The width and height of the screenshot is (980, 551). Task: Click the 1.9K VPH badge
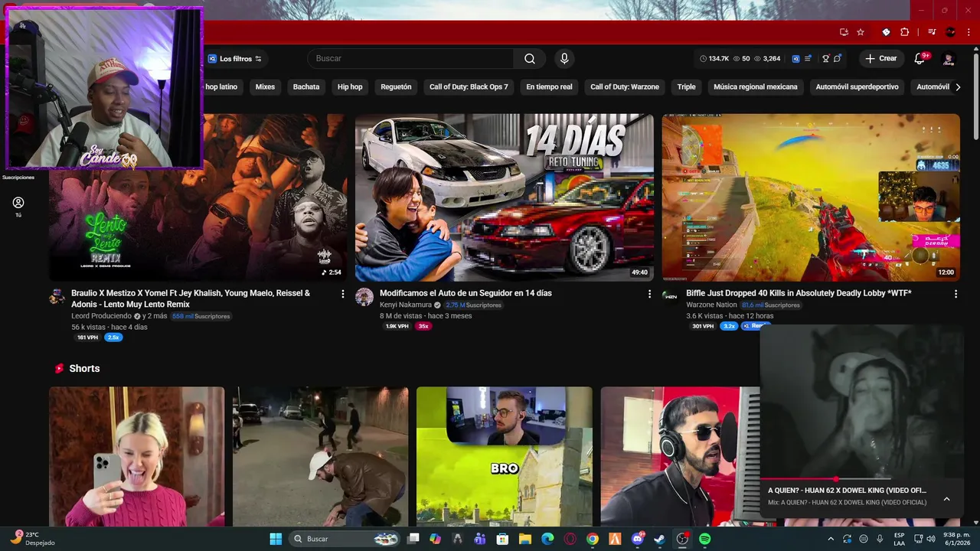[x=397, y=326]
